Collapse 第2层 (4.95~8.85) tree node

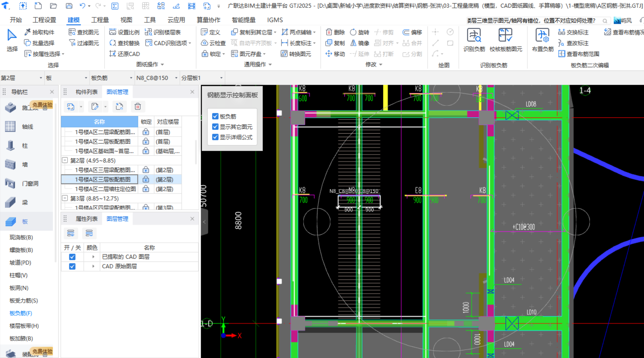coord(65,160)
